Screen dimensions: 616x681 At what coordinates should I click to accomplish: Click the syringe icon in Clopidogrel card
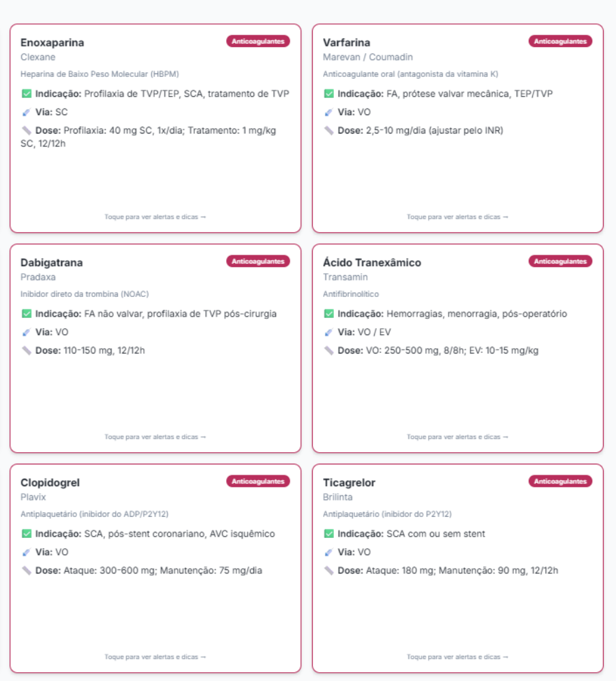pyautogui.click(x=27, y=552)
